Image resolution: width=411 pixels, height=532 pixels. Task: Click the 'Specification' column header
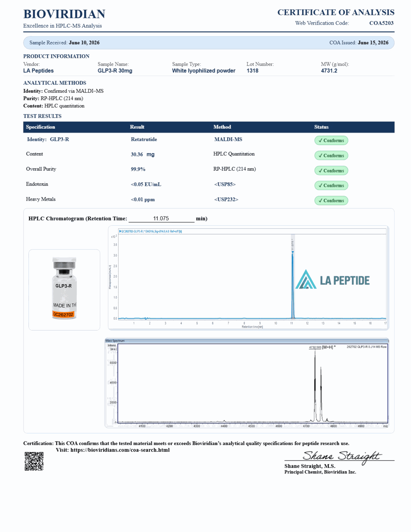pos(41,127)
